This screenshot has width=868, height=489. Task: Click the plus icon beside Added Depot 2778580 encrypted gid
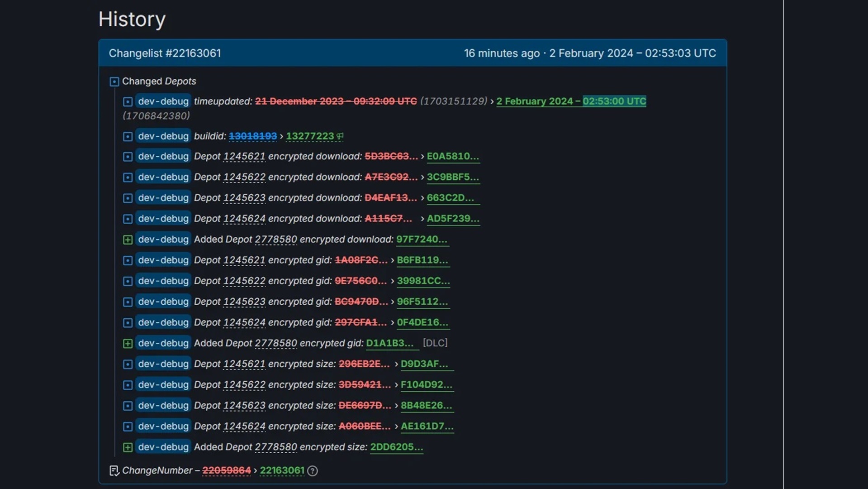[128, 343]
